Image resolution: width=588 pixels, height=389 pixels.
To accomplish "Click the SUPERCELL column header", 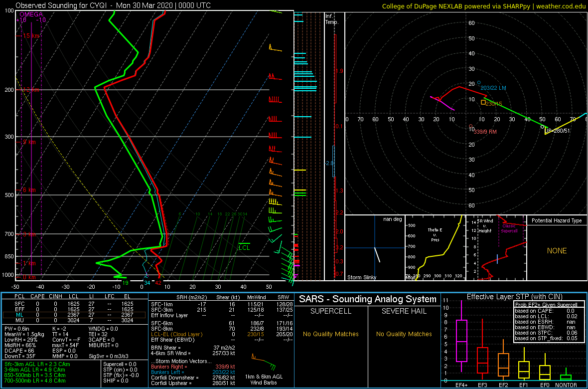I will 331,312.
